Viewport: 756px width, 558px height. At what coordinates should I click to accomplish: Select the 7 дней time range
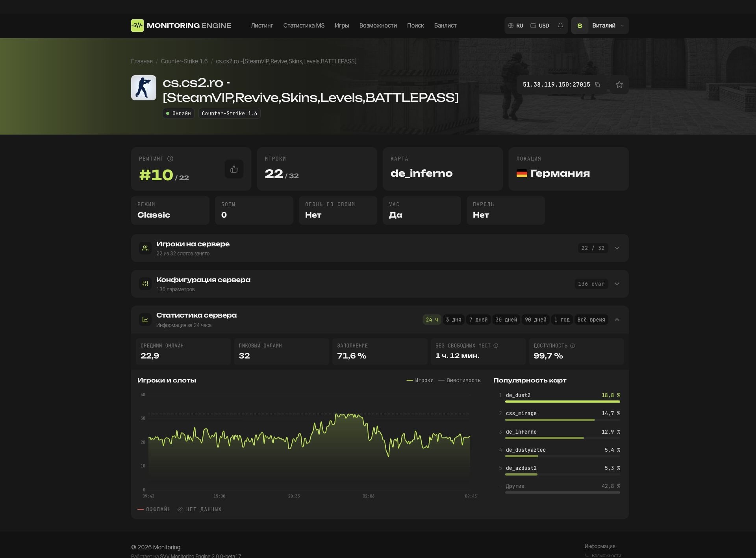tap(478, 320)
